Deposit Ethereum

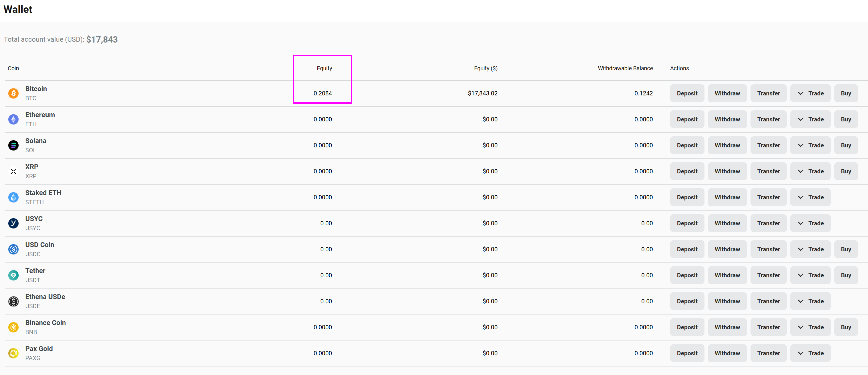687,119
